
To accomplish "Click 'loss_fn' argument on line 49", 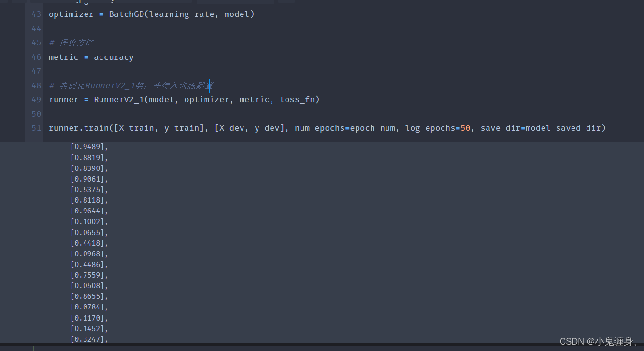I will (x=298, y=100).
